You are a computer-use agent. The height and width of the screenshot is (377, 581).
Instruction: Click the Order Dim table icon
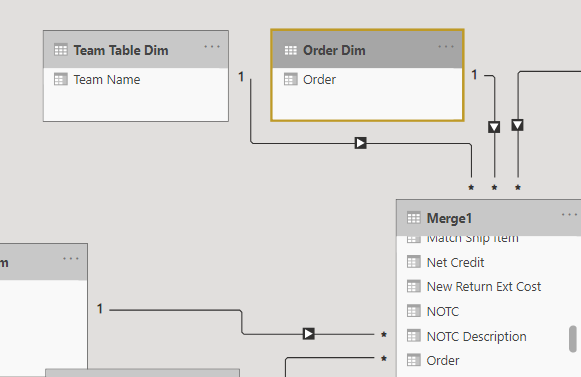[x=290, y=50]
